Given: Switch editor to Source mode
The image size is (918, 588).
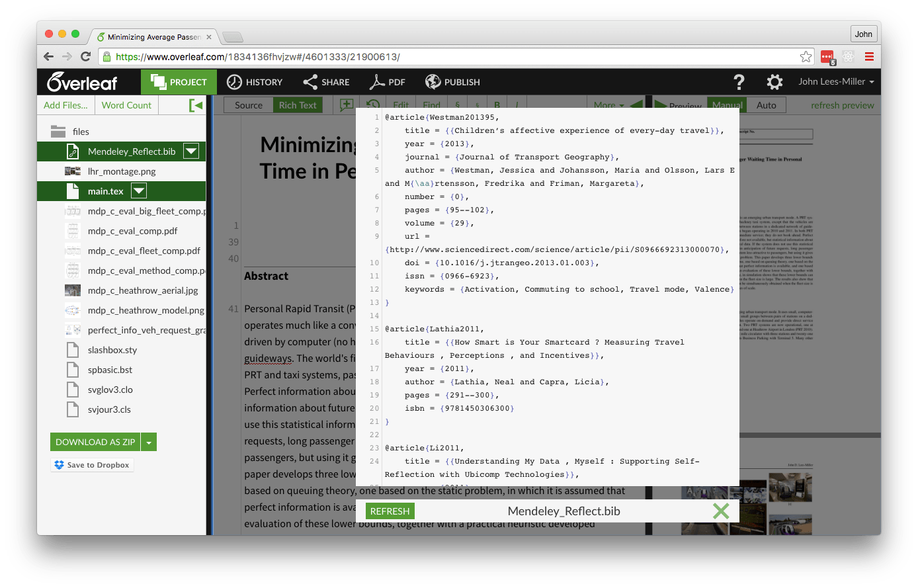Looking at the screenshot, I should [247, 105].
